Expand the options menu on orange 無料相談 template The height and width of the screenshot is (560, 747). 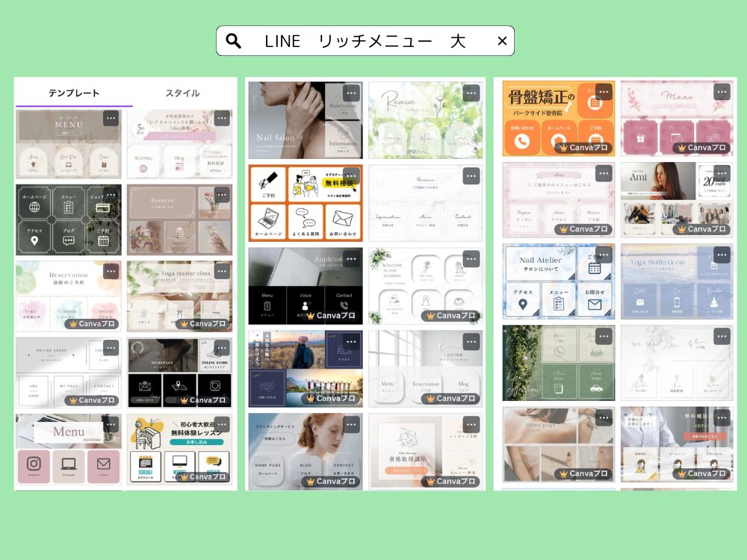[351, 176]
